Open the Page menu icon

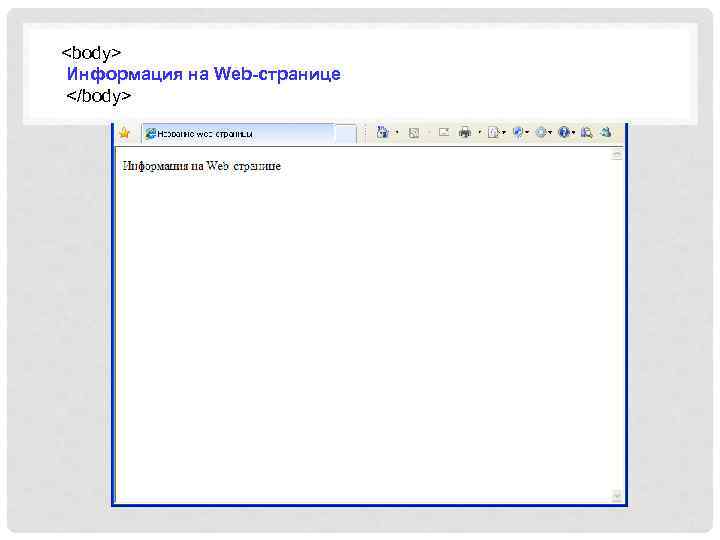(x=493, y=132)
